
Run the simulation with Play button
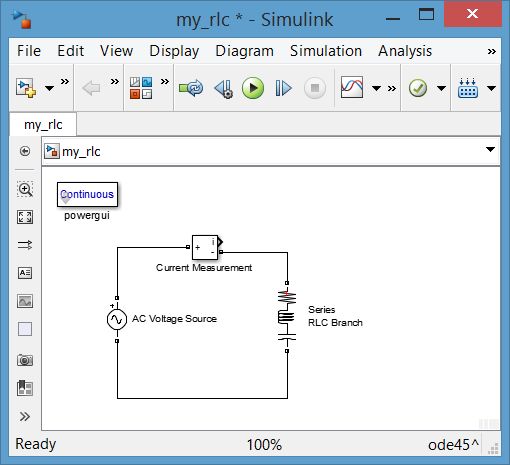pos(253,88)
